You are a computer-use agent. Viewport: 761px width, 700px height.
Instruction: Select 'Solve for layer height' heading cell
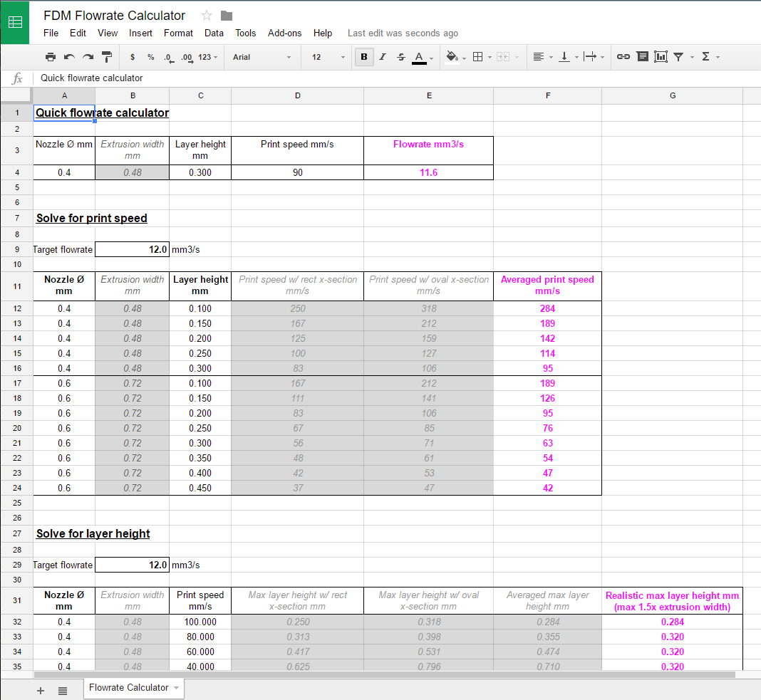(93, 533)
